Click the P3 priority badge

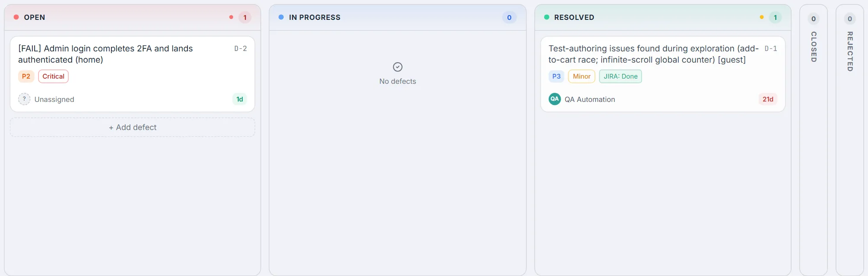point(556,76)
